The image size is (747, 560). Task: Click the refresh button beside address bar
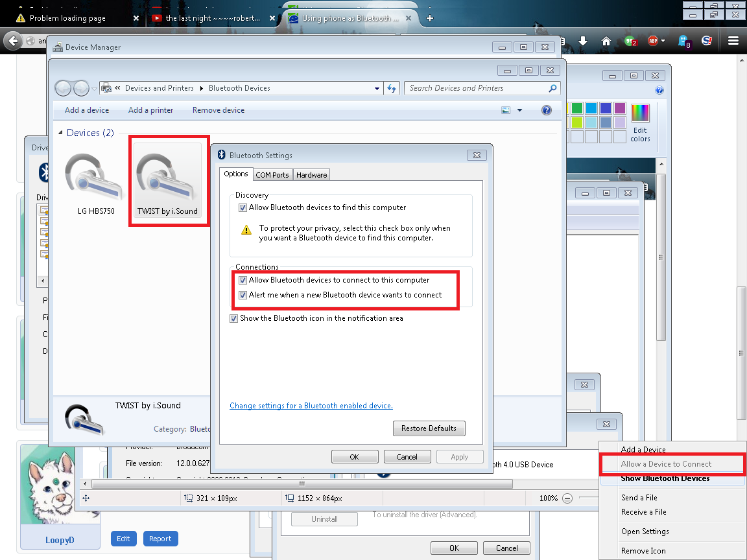pos(392,88)
